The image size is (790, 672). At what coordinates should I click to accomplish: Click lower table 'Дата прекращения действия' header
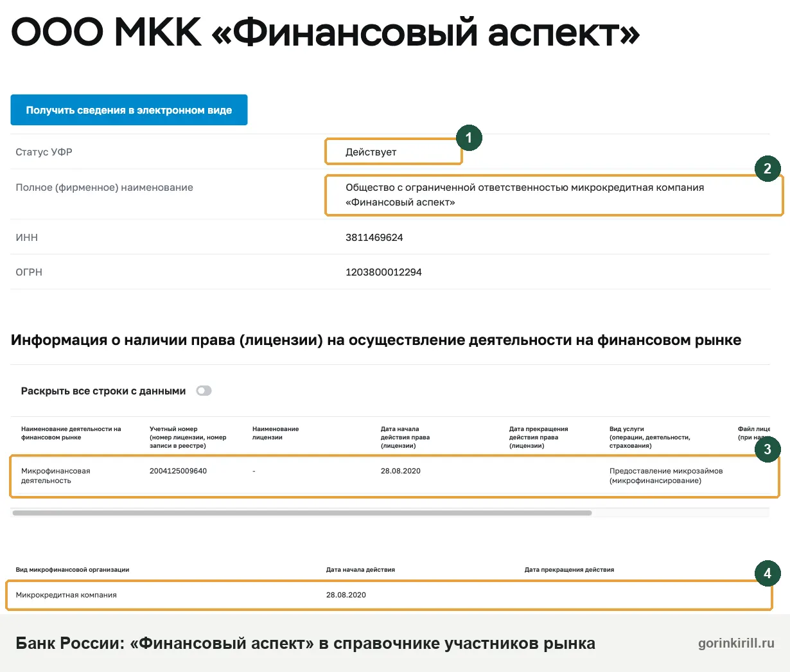(x=569, y=570)
